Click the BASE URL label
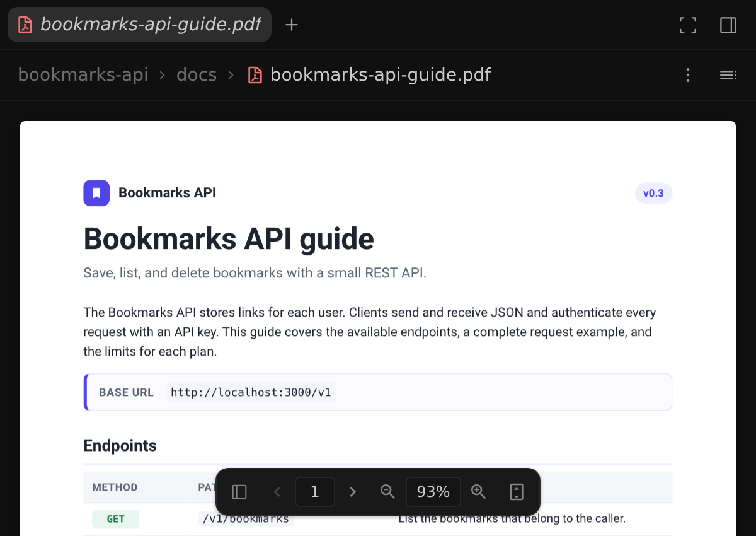 pyautogui.click(x=126, y=392)
